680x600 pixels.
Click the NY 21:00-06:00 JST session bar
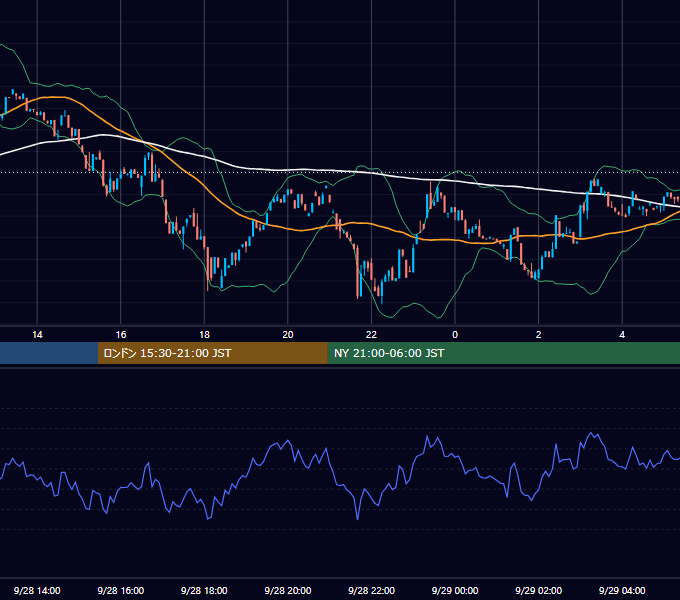pos(503,353)
